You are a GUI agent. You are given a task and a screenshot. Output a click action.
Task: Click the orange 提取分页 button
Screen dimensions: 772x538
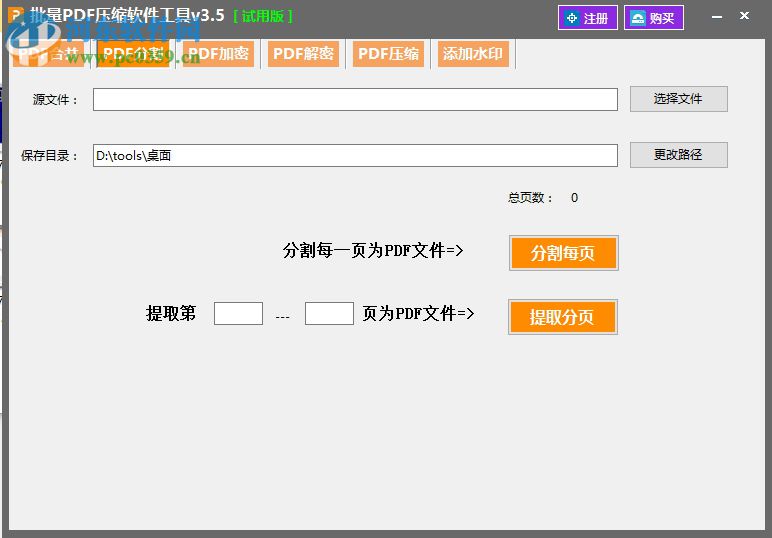click(x=563, y=317)
